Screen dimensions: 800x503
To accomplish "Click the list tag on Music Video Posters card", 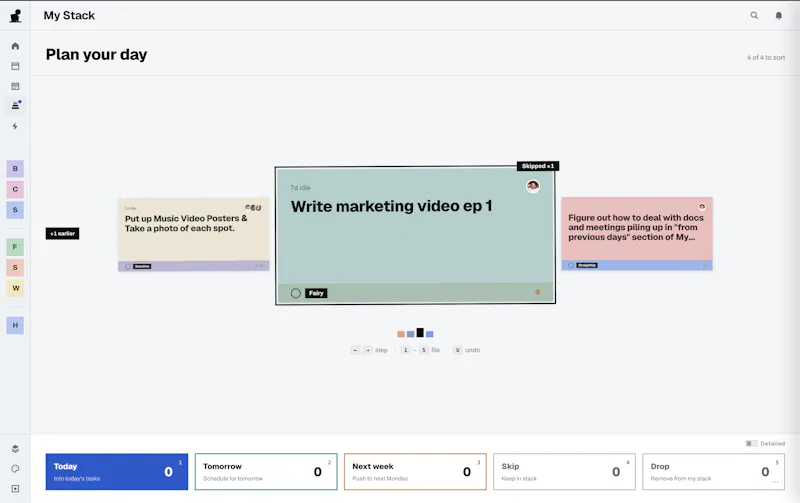I will (142, 266).
